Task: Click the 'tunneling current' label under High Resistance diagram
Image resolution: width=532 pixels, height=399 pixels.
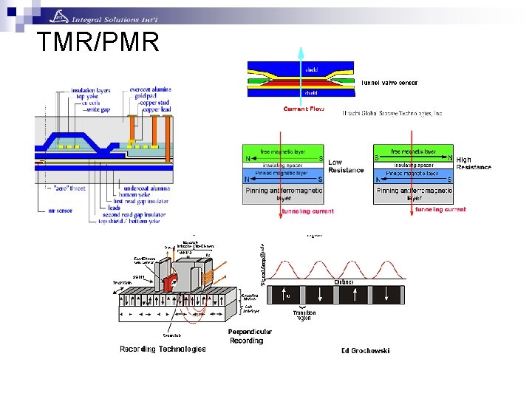Action: pos(440,210)
